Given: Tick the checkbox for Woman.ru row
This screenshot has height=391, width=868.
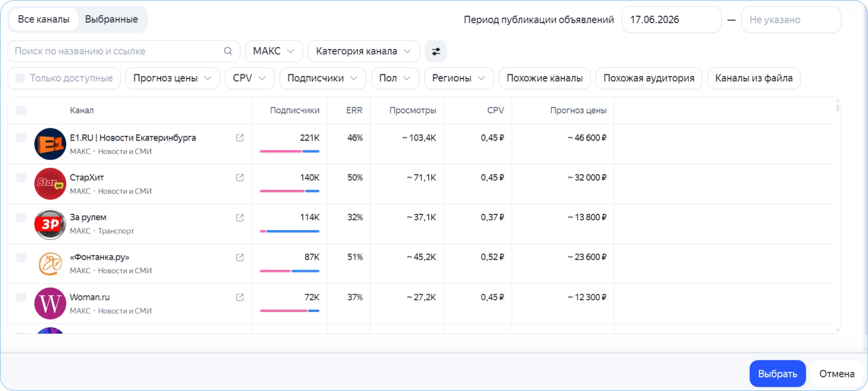Looking at the screenshot, I should coord(21,297).
